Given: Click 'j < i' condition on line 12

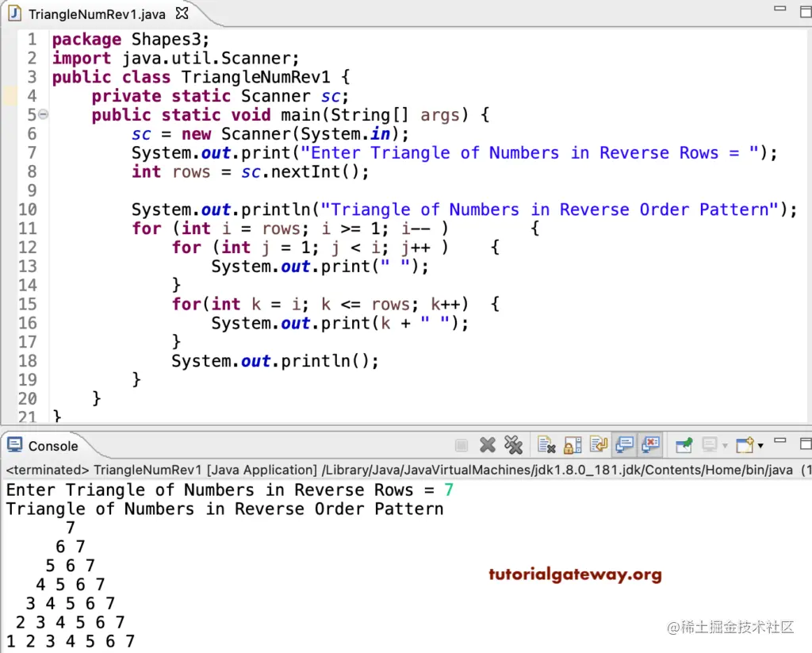Looking at the screenshot, I should 357,248.
